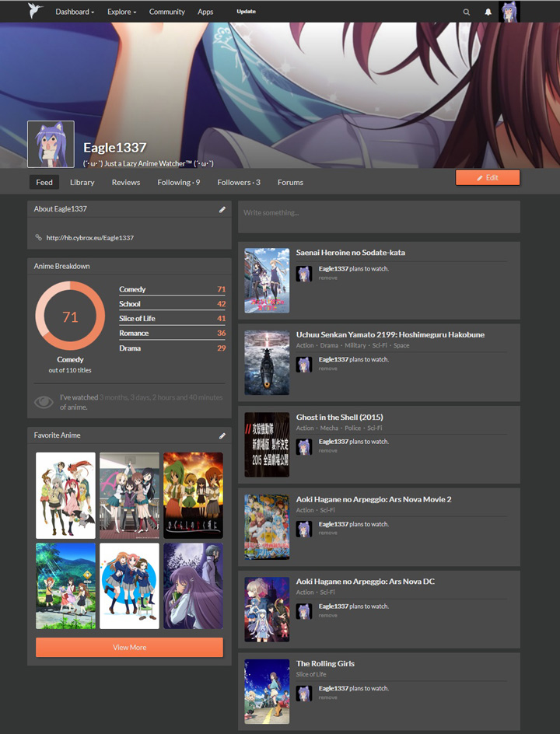This screenshot has width=560, height=734.
Task: Select the Slice of Life genre row
Action: pos(173,318)
